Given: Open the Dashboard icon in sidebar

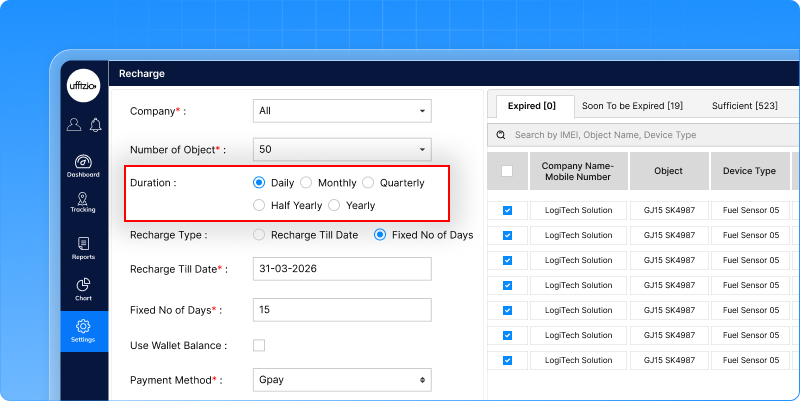Looking at the screenshot, I should pos(83,165).
